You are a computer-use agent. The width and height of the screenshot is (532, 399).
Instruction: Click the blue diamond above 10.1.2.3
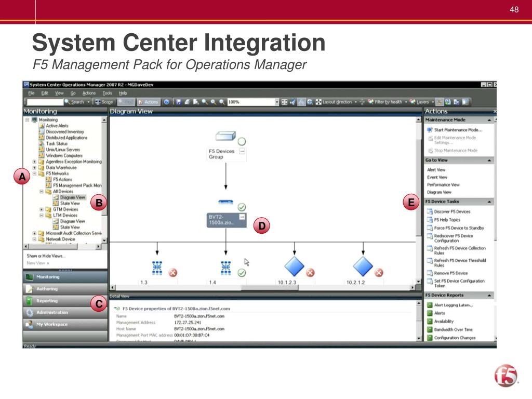tap(294, 267)
